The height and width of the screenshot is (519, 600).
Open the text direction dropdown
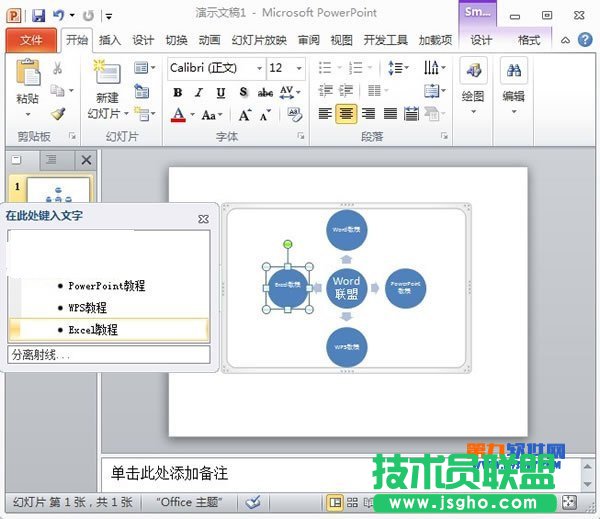click(435, 68)
